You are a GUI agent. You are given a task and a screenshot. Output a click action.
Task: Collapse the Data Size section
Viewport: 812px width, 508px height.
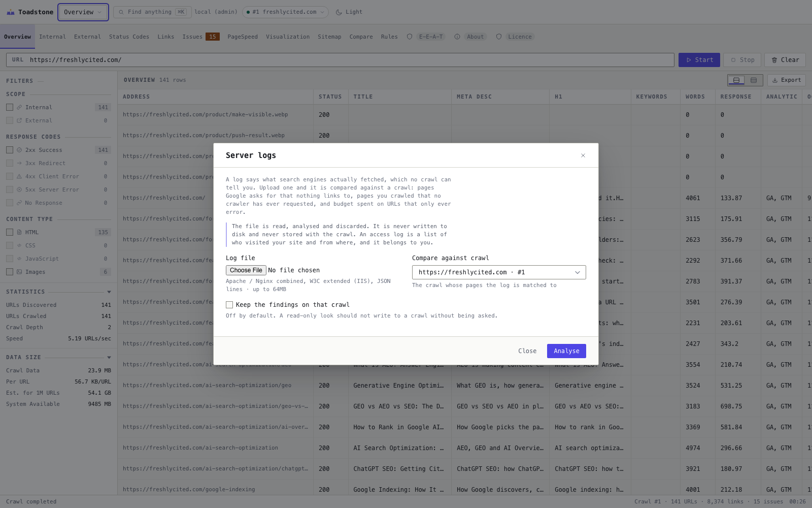[109, 358]
